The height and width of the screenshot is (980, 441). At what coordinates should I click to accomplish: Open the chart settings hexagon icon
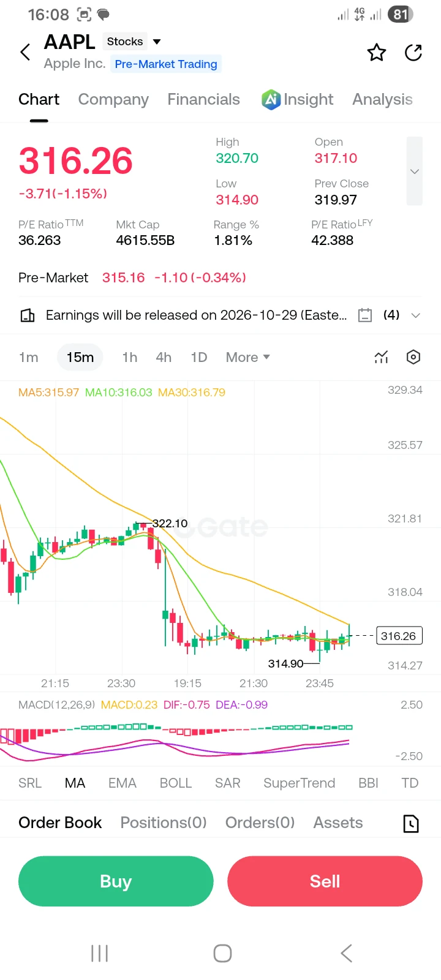tap(413, 357)
